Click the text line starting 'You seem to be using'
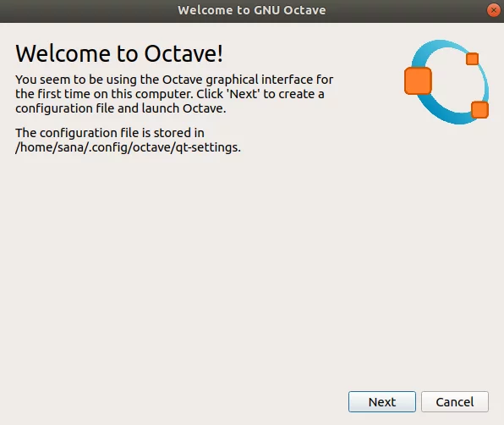The image size is (504, 425). 174,80
